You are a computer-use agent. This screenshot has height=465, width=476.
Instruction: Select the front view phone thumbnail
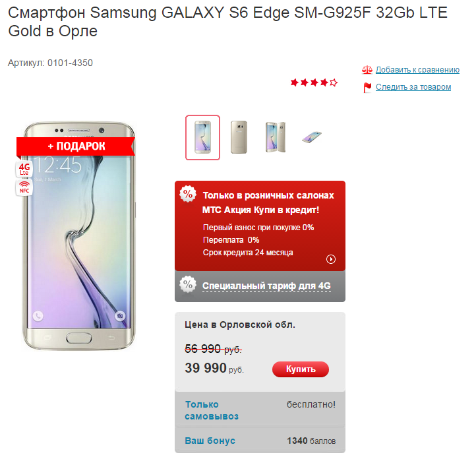pos(202,138)
